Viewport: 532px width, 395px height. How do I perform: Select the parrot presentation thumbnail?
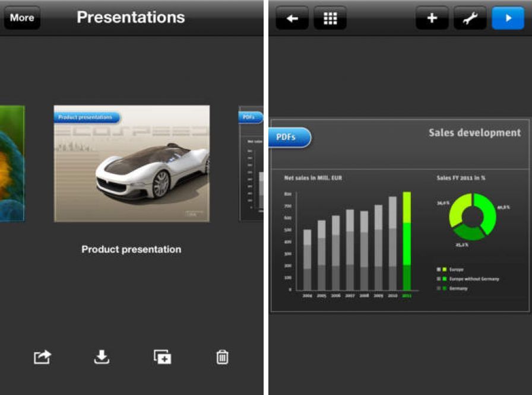click(12, 163)
